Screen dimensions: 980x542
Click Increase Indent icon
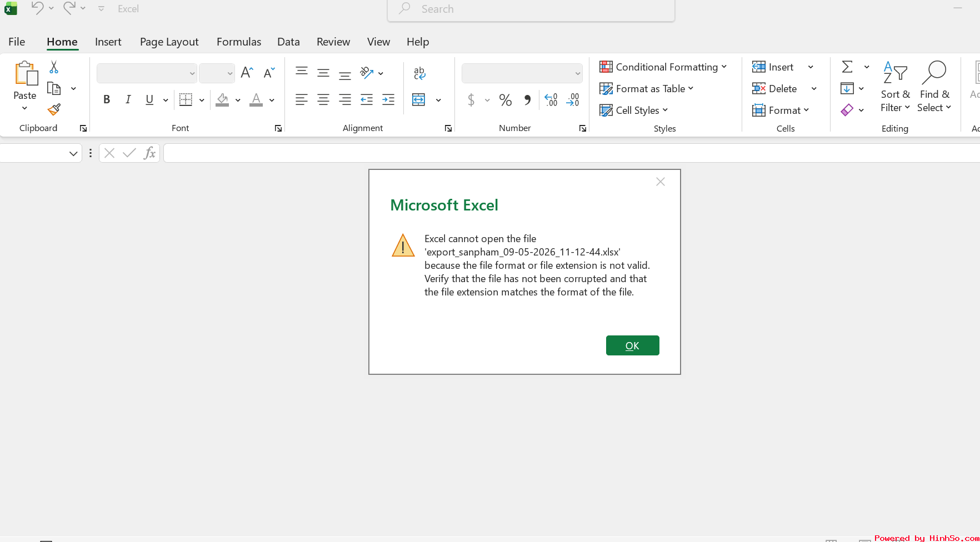388,100
